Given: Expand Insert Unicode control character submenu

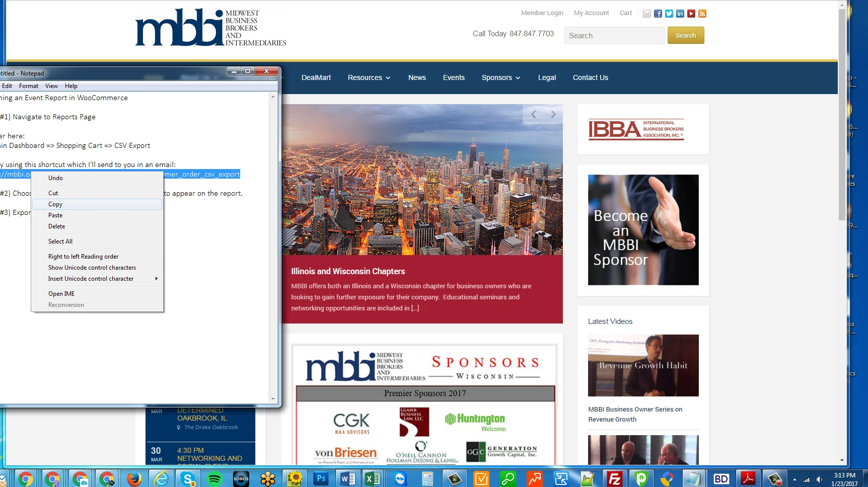Looking at the screenshot, I should [x=97, y=279].
